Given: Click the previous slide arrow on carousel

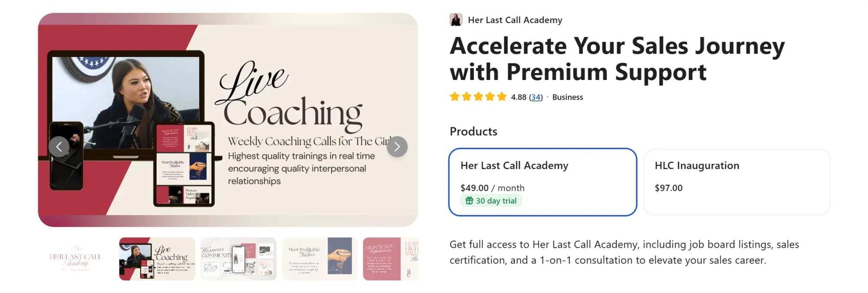Looking at the screenshot, I should [x=59, y=146].
